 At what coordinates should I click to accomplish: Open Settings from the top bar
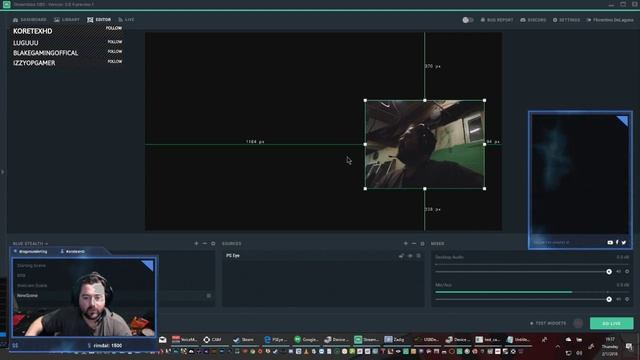(x=566, y=20)
